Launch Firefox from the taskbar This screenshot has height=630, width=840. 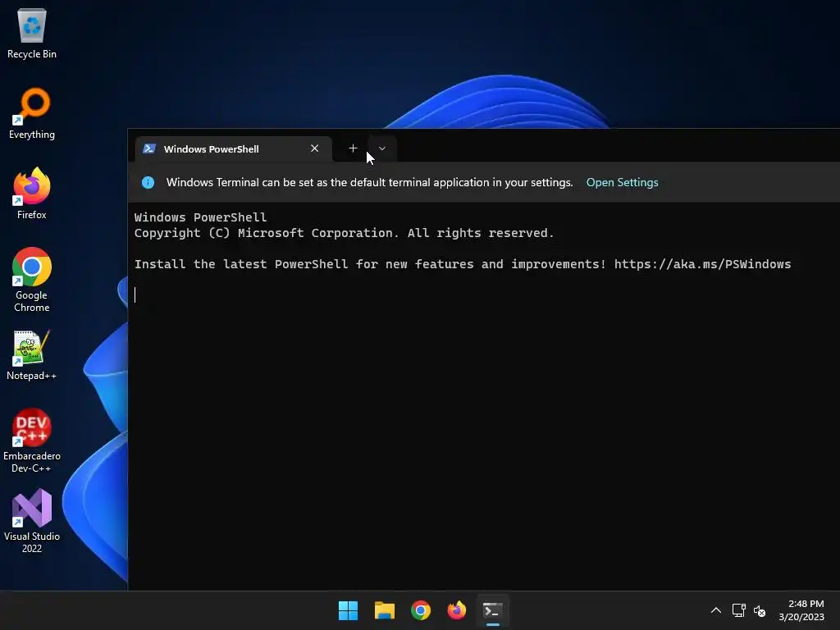[x=456, y=610]
